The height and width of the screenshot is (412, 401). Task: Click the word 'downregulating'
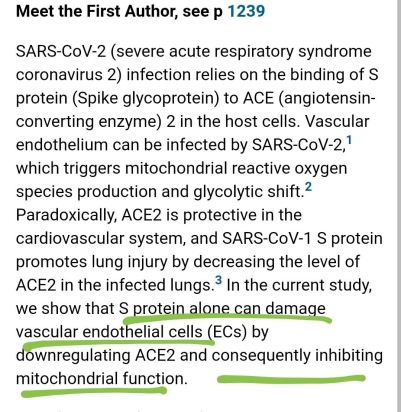pyautogui.click(x=73, y=355)
